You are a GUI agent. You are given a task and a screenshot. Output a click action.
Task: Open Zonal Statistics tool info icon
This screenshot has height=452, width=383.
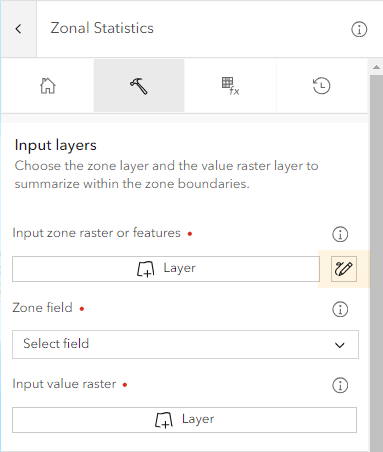359,29
